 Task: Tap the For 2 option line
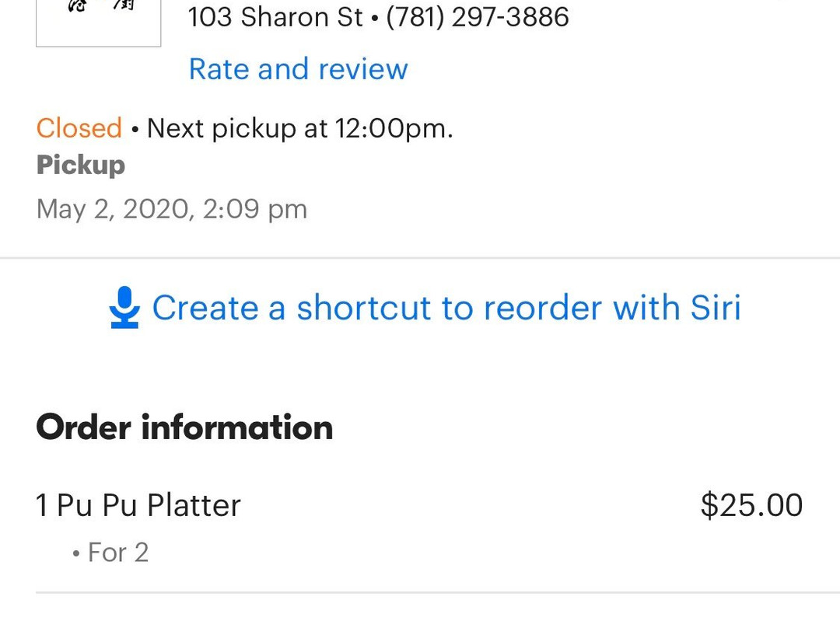(117, 553)
